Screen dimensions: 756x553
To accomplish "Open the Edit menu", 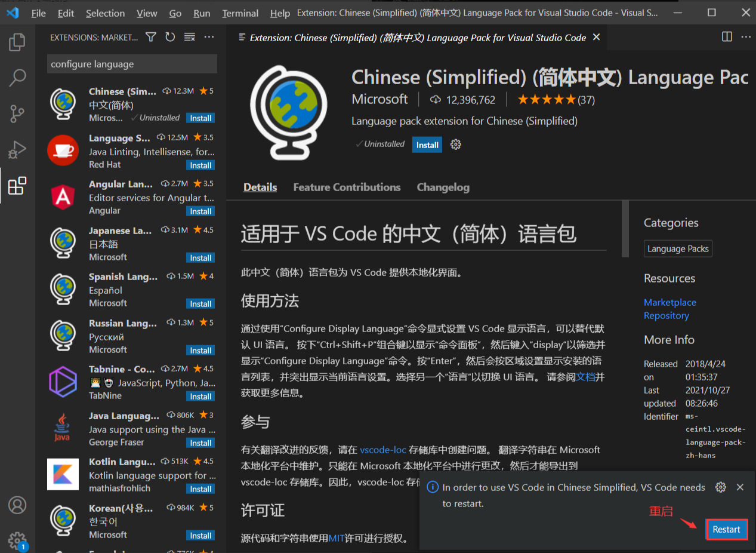I will 66,13.
